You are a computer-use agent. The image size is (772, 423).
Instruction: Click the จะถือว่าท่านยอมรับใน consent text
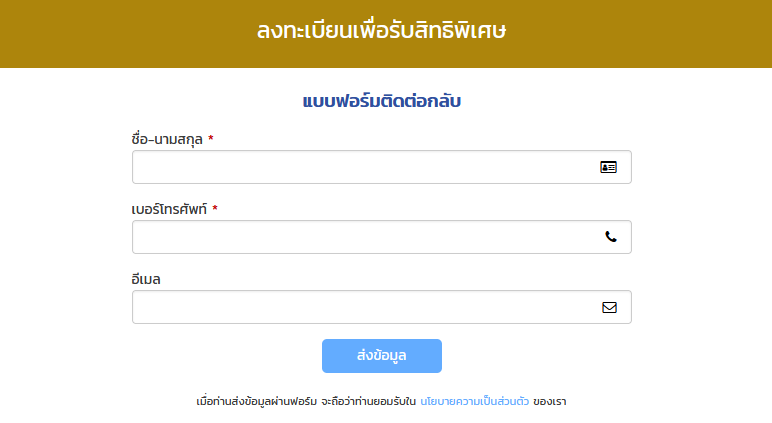click(368, 401)
